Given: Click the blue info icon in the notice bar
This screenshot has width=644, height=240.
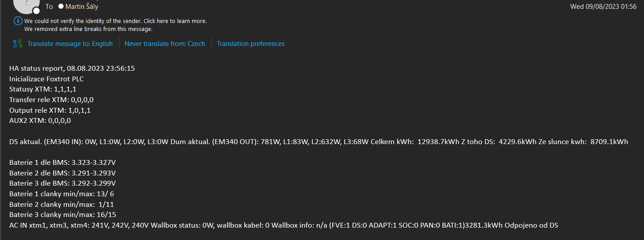Looking at the screenshot, I should 18,21.
